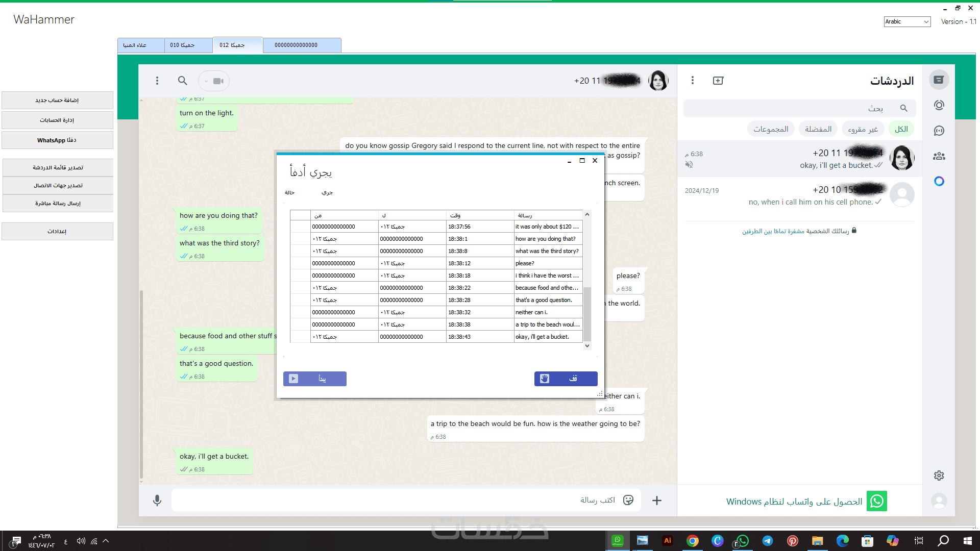The height and width of the screenshot is (551, 980).
Task: Open the Arabic language dropdown
Action: tap(907, 21)
